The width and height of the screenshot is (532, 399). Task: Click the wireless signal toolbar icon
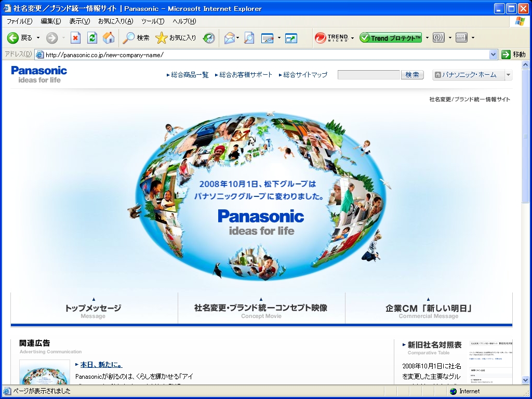(x=438, y=37)
